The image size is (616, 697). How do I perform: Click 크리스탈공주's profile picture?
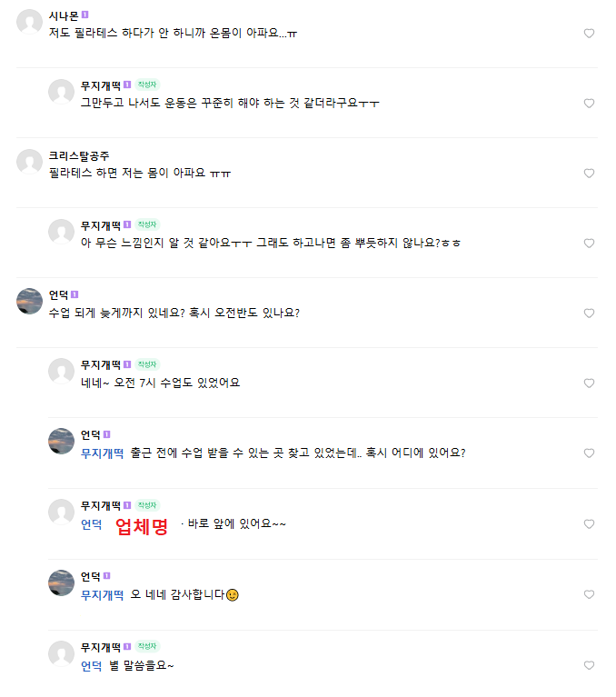[x=30, y=162]
